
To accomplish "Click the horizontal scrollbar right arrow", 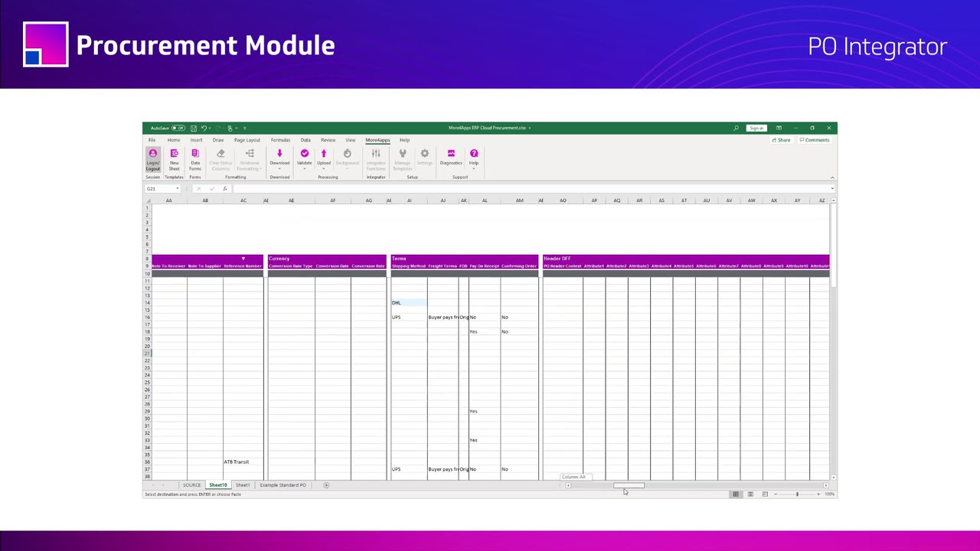I will [825, 485].
